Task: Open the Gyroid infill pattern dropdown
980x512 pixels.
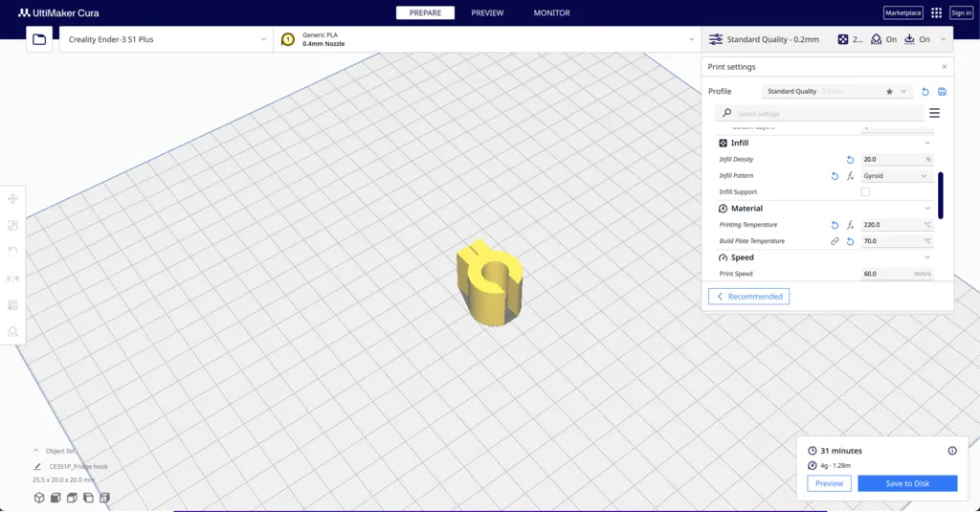Action: pyautogui.click(x=896, y=176)
